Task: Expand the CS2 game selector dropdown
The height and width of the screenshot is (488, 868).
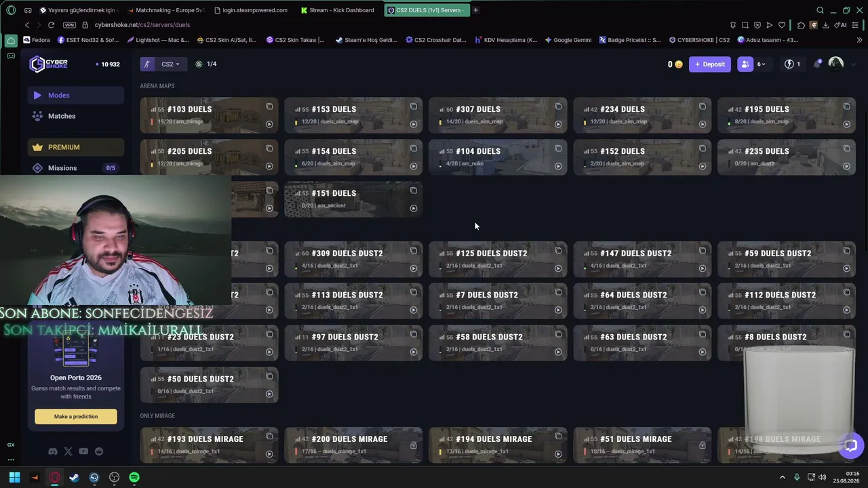Action: click(170, 64)
